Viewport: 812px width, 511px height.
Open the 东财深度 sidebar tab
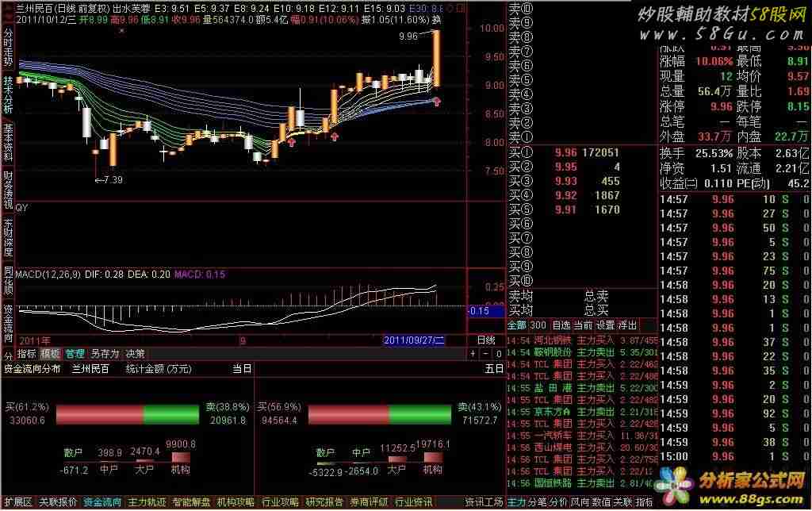point(8,238)
